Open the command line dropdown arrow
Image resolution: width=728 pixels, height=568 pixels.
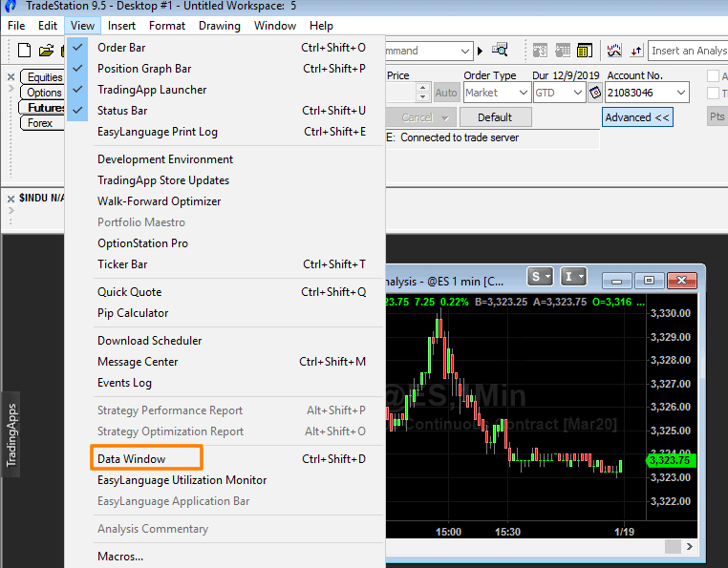[464, 51]
